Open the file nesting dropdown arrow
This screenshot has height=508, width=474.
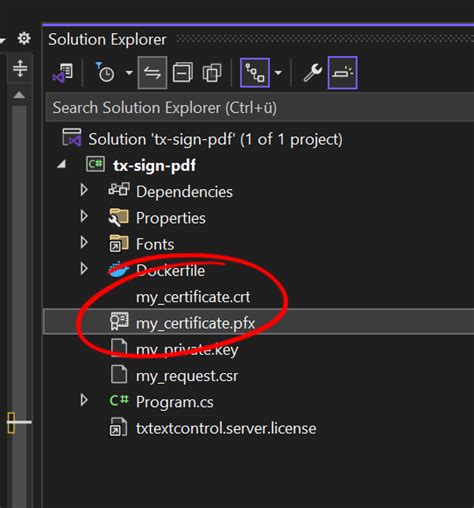278,73
